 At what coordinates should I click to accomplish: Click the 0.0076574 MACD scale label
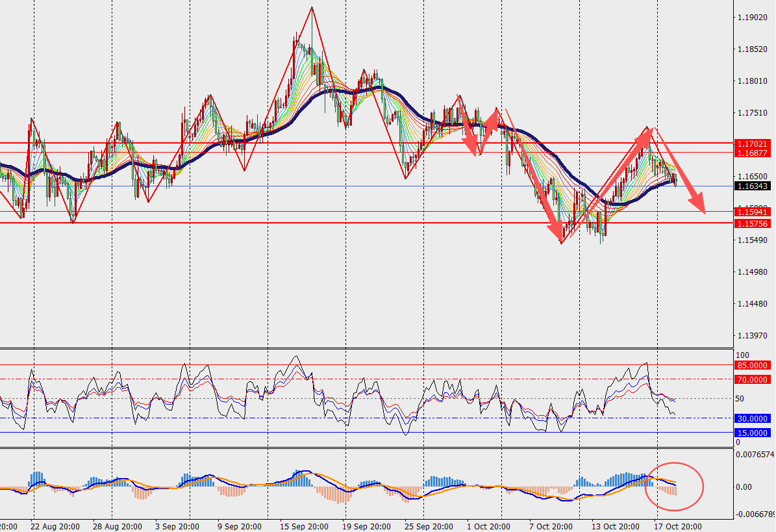pos(756,455)
